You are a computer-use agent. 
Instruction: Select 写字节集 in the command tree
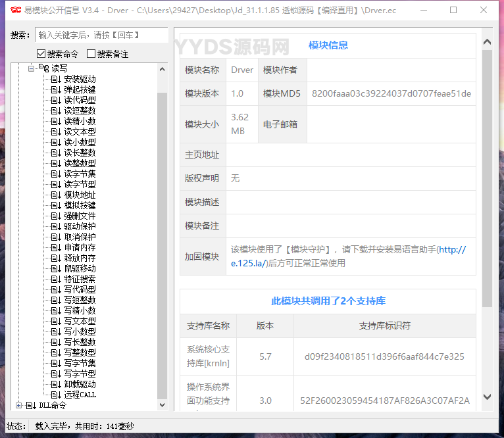coord(80,363)
